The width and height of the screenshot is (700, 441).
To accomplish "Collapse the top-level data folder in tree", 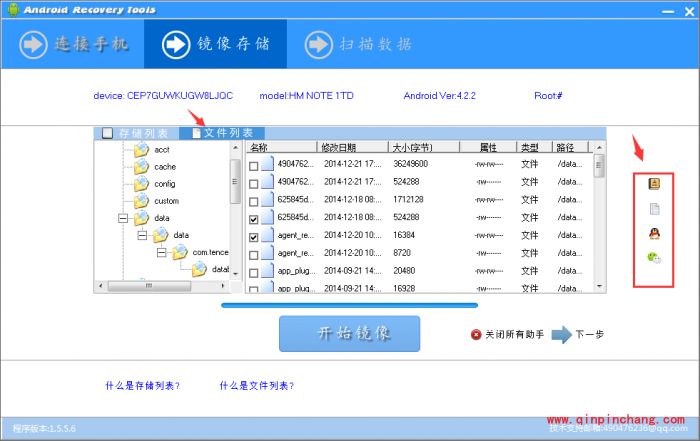I will click(123, 218).
